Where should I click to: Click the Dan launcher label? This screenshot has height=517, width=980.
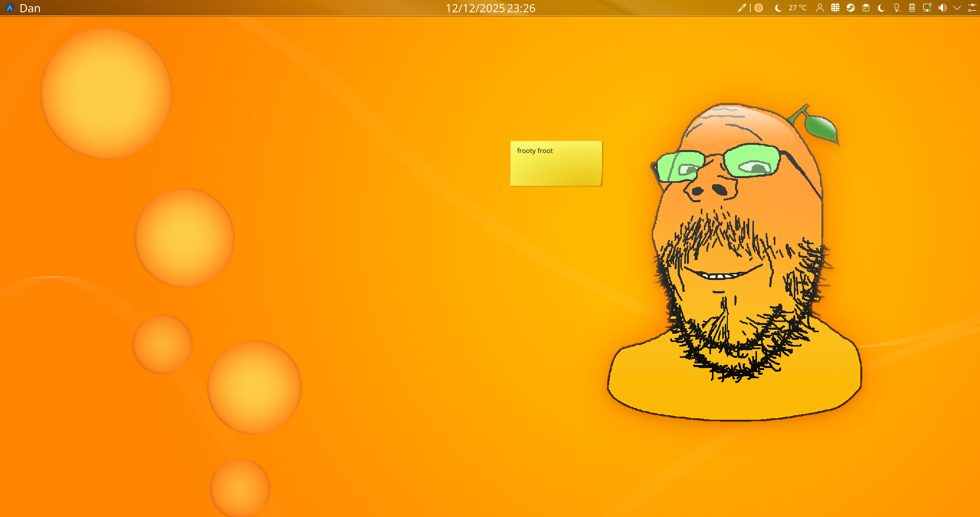coord(30,8)
